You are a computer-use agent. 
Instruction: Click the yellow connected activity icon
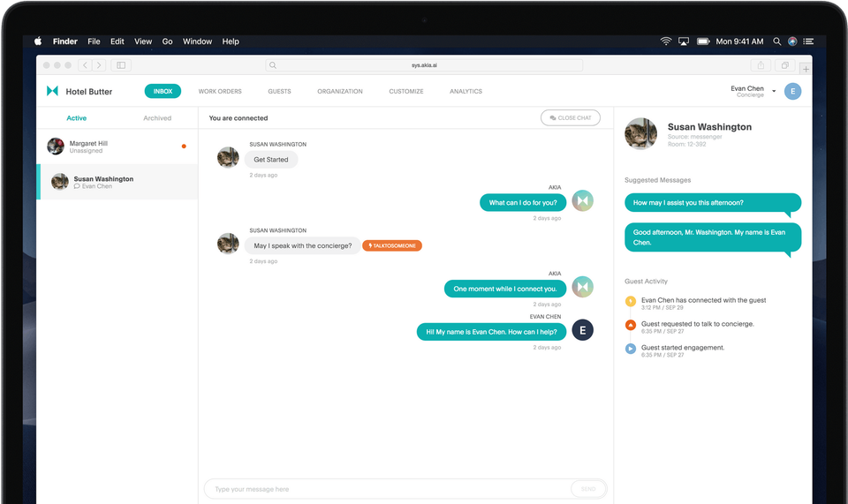pos(631,301)
